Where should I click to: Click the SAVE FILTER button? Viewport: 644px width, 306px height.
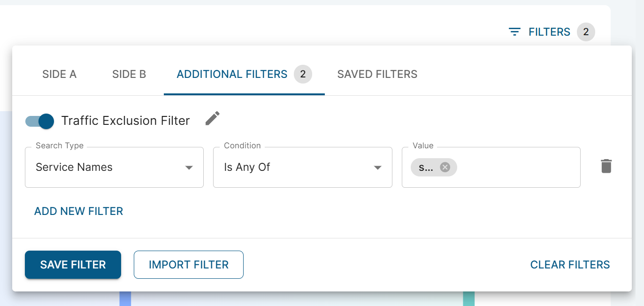(73, 265)
